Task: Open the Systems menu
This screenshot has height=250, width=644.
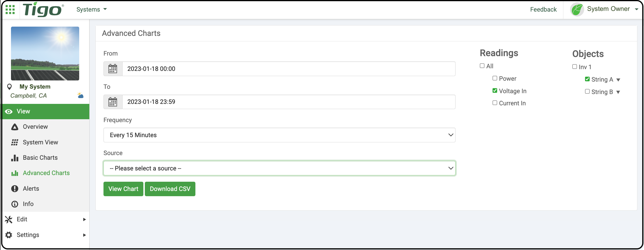Action: tap(92, 10)
